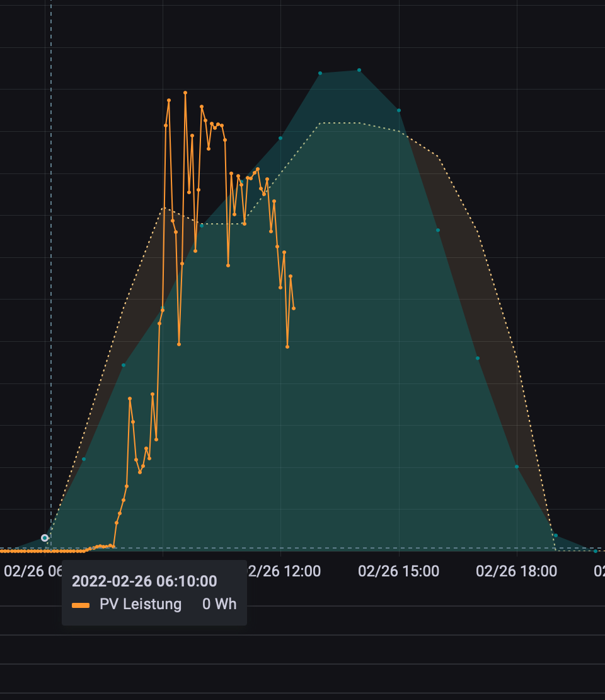This screenshot has width=605, height=700.
Task: Click the 02/26 12:00 x-axis label
Action: click(x=285, y=571)
